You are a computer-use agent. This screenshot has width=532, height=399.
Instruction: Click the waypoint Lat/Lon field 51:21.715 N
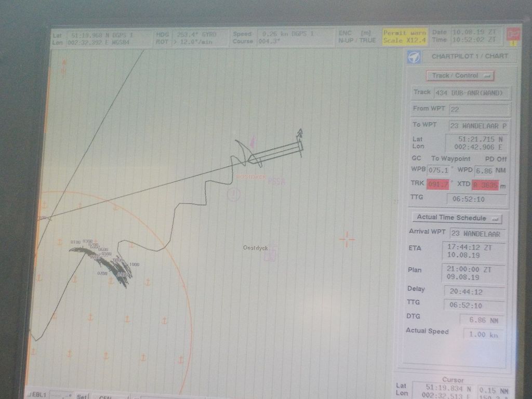(x=477, y=143)
